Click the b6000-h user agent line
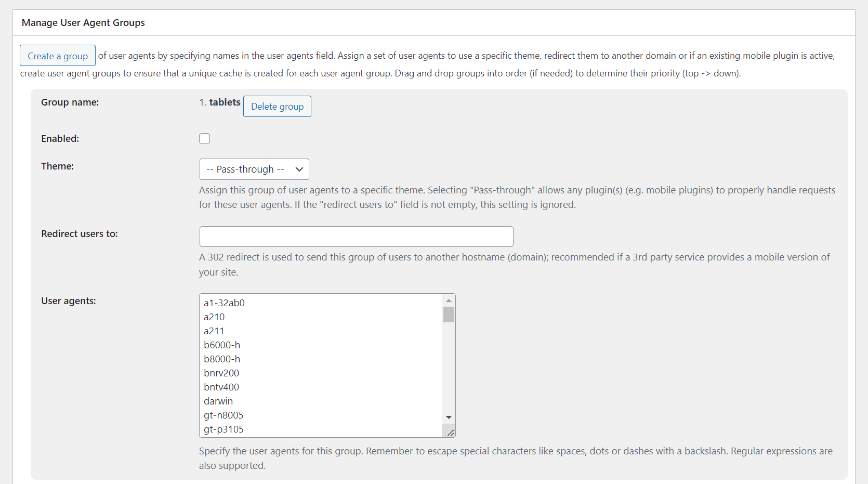 222,345
